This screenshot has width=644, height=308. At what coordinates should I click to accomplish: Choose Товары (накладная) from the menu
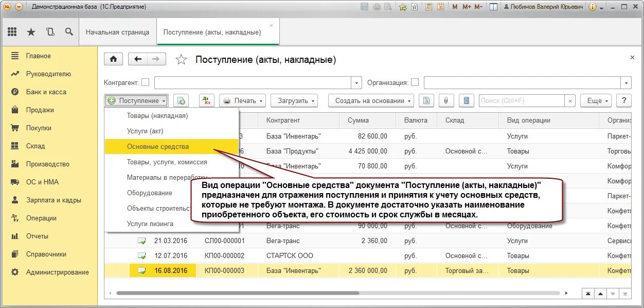[172, 116]
